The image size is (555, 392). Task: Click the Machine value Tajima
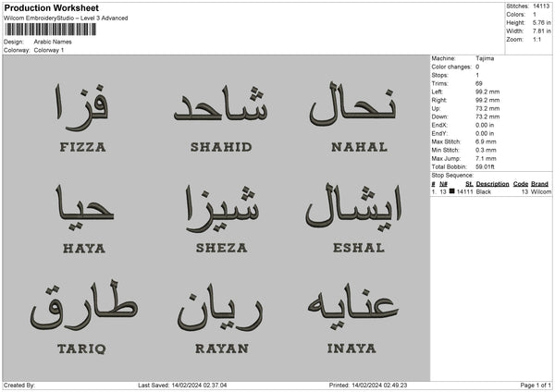tap(485, 58)
